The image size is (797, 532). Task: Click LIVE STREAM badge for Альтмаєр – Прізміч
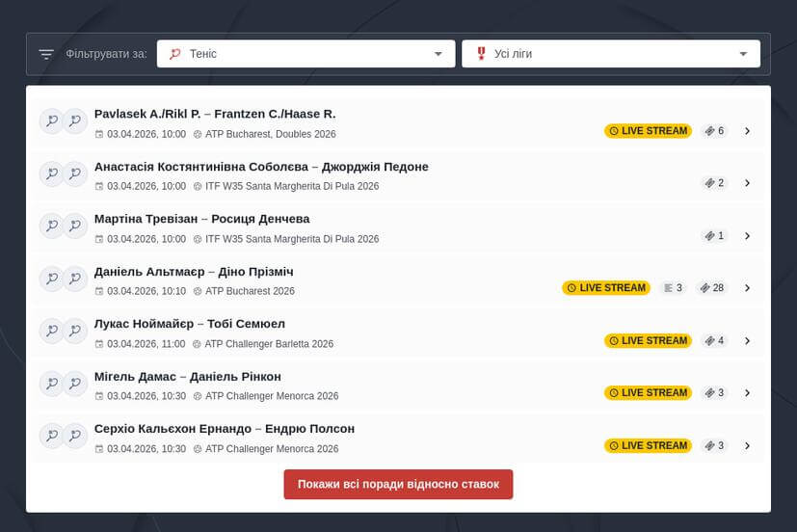pyautogui.click(x=605, y=288)
